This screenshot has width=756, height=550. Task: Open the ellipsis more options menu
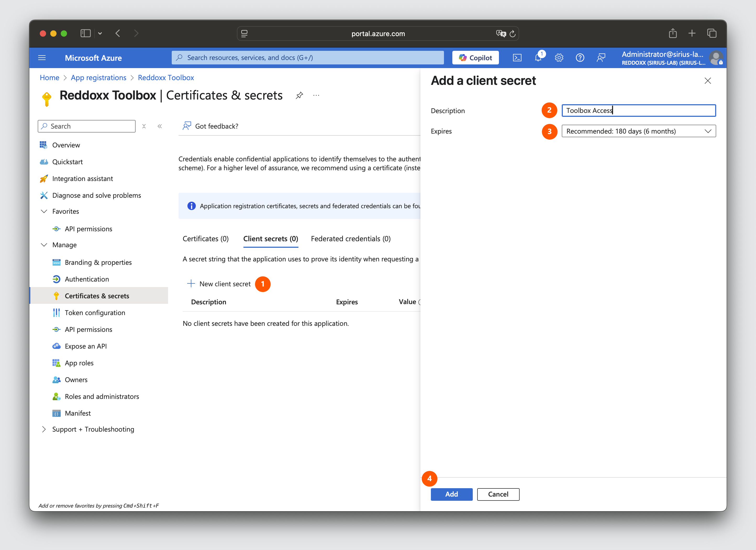(x=316, y=95)
